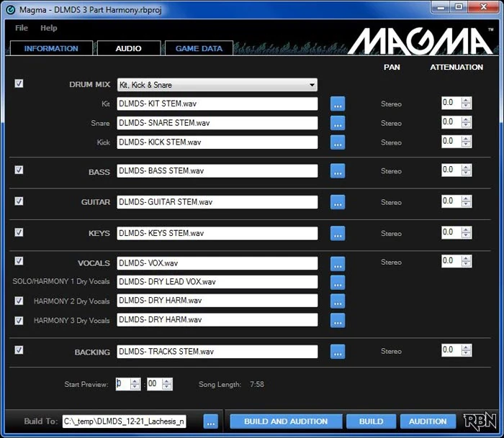Toggle the Guitar track checkbox

[19, 201]
